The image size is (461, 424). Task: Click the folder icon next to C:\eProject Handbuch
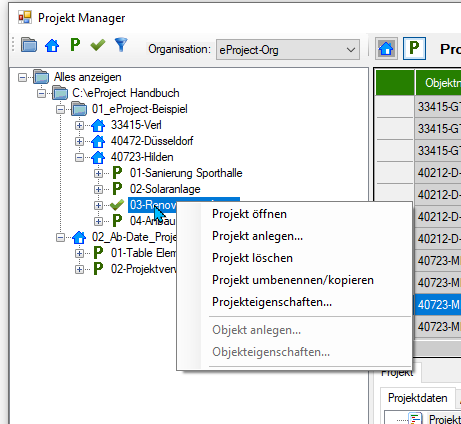click(x=60, y=93)
